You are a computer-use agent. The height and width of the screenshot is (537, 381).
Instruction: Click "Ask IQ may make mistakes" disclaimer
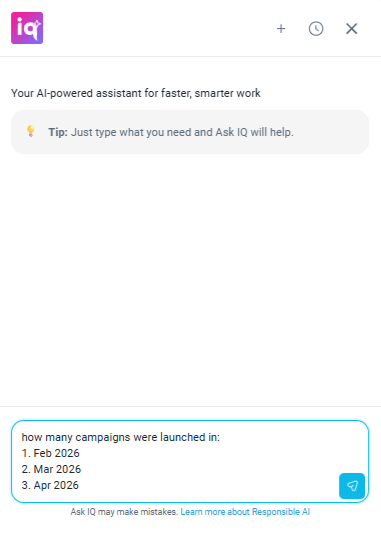point(124,512)
